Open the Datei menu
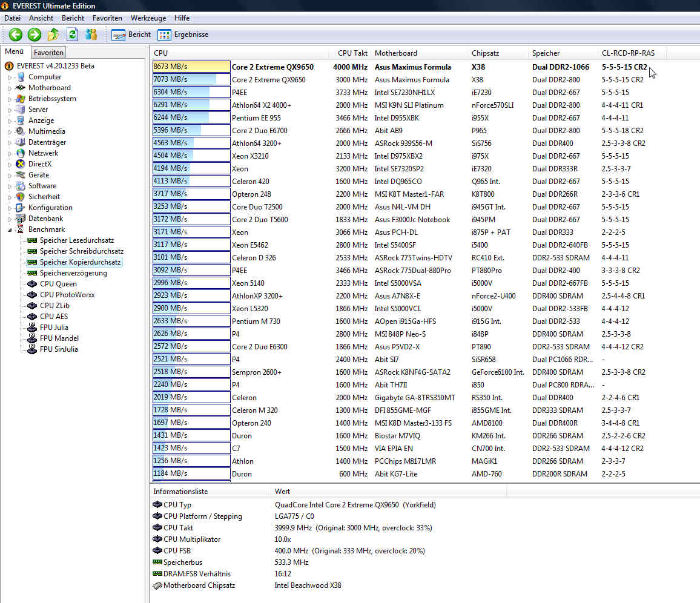This screenshot has height=603, width=700. (x=13, y=18)
